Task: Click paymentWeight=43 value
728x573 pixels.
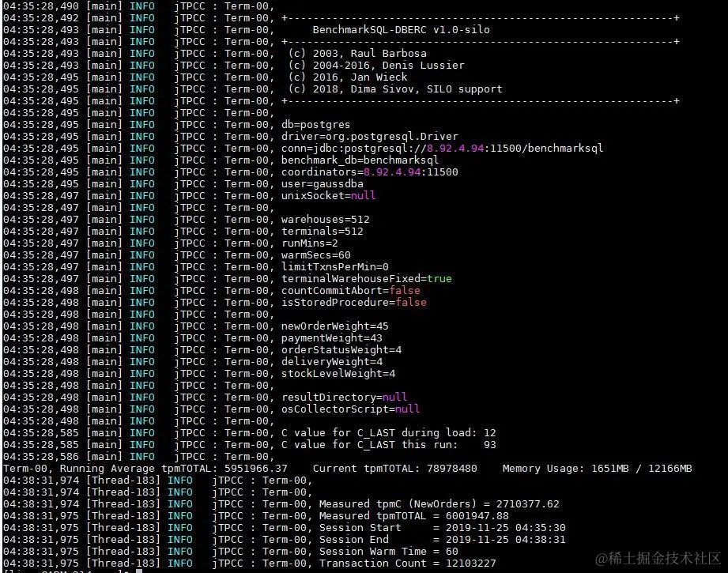Action: coord(331,338)
